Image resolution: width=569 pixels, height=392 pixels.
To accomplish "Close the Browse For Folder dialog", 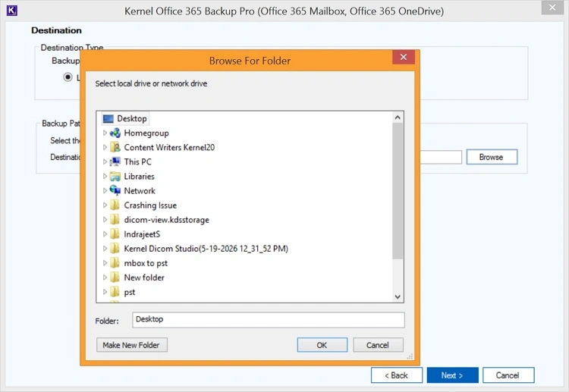I will pyautogui.click(x=404, y=58).
